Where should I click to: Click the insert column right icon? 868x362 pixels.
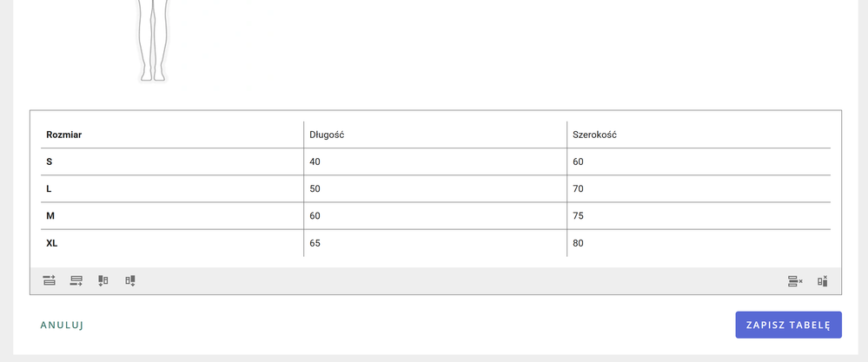click(x=130, y=280)
